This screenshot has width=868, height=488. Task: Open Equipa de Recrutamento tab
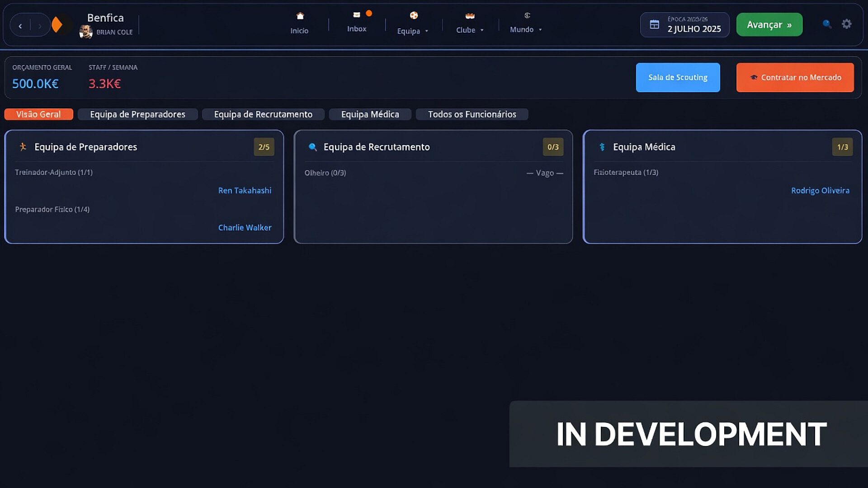263,114
